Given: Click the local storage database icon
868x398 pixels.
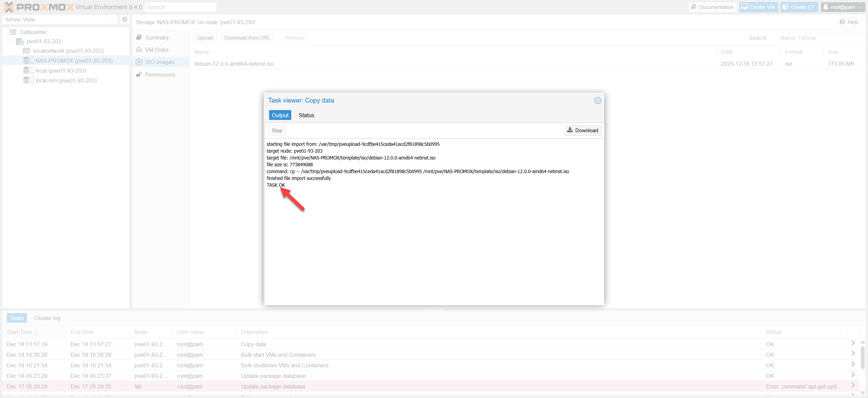Looking at the screenshot, I should pyautogui.click(x=26, y=71).
